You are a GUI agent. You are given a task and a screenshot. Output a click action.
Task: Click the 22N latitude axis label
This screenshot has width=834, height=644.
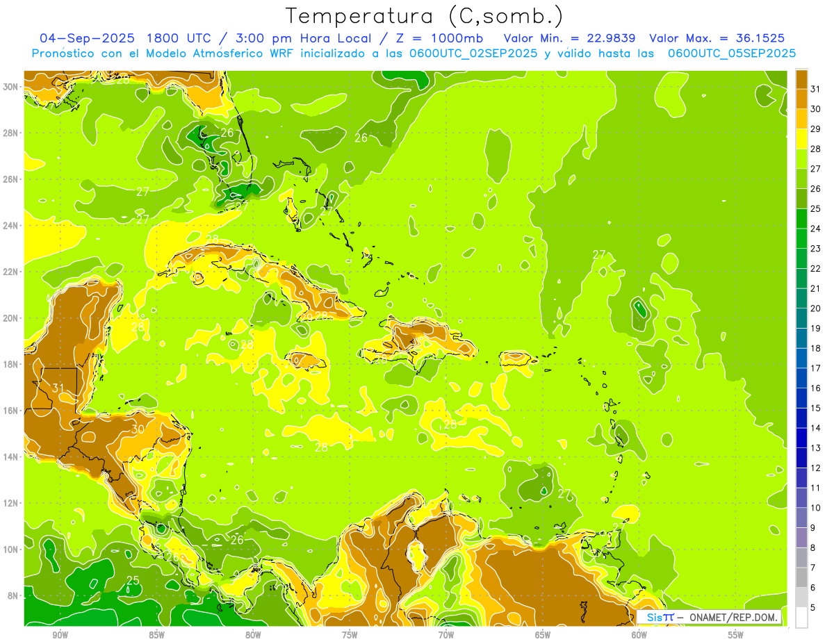pos(10,272)
